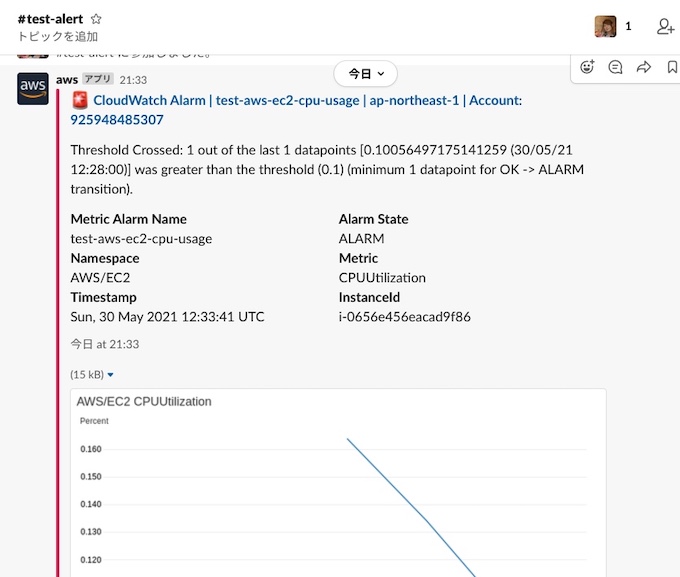Click the Alarm State label
The image size is (680, 577).
[373, 219]
